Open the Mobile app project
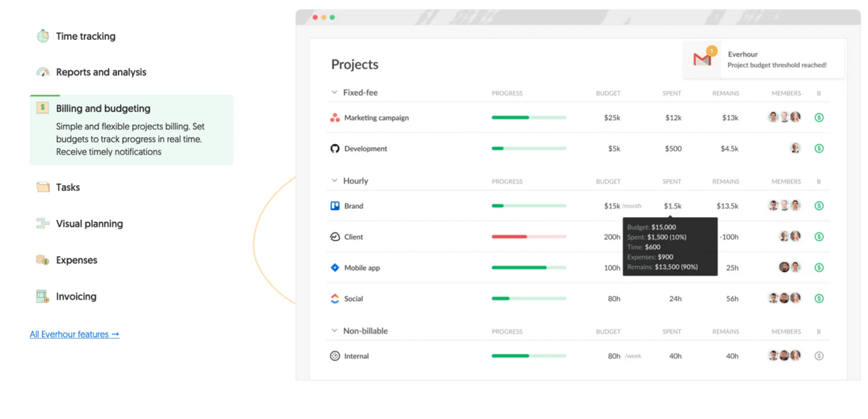Image resolution: width=868 pixels, height=419 pixels. pyautogui.click(x=362, y=268)
